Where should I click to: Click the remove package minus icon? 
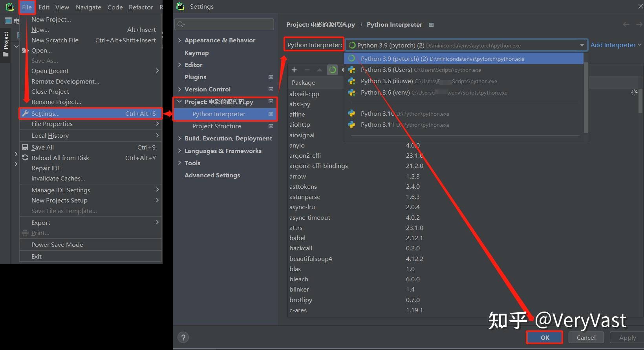(307, 70)
